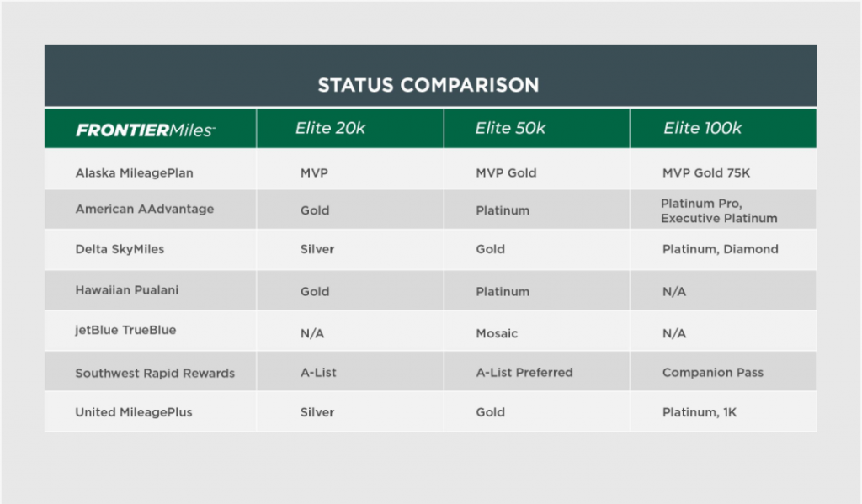
Task: Select the Elite 50k column header
Action: (510, 128)
